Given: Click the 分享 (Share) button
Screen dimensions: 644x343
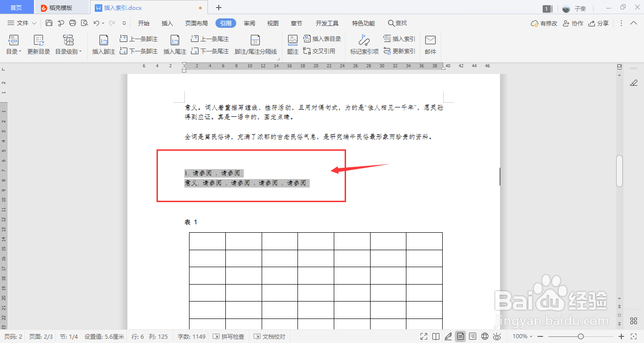Looking at the screenshot, I should click(598, 23).
